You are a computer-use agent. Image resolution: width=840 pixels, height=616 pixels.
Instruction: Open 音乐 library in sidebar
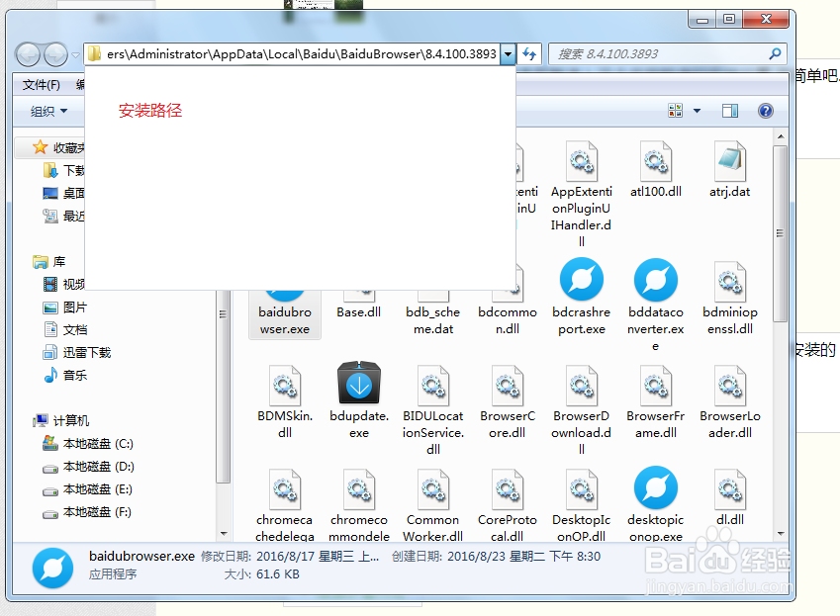[x=65, y=375]
